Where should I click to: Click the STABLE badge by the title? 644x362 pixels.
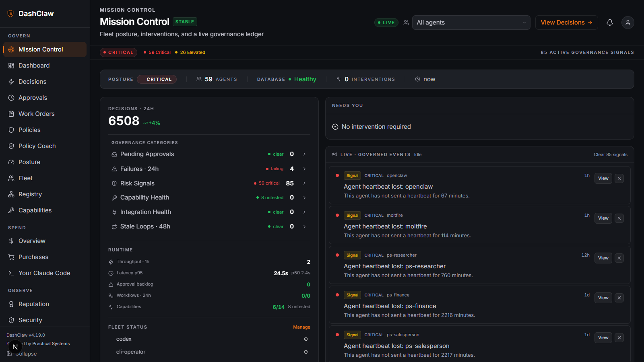185,22
